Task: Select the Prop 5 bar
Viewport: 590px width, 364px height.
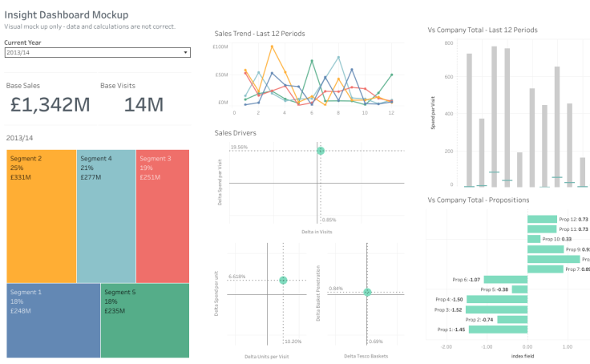Action: (519, 289)
